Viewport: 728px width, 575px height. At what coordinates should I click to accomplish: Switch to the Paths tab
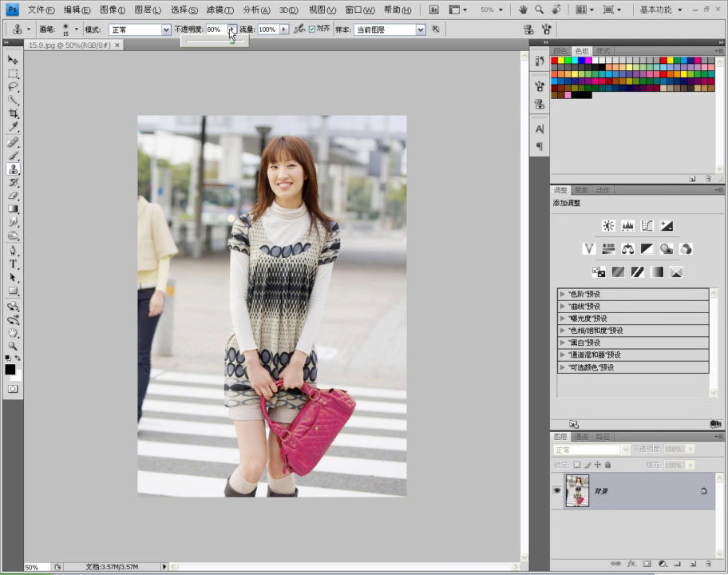click(603, 437)
